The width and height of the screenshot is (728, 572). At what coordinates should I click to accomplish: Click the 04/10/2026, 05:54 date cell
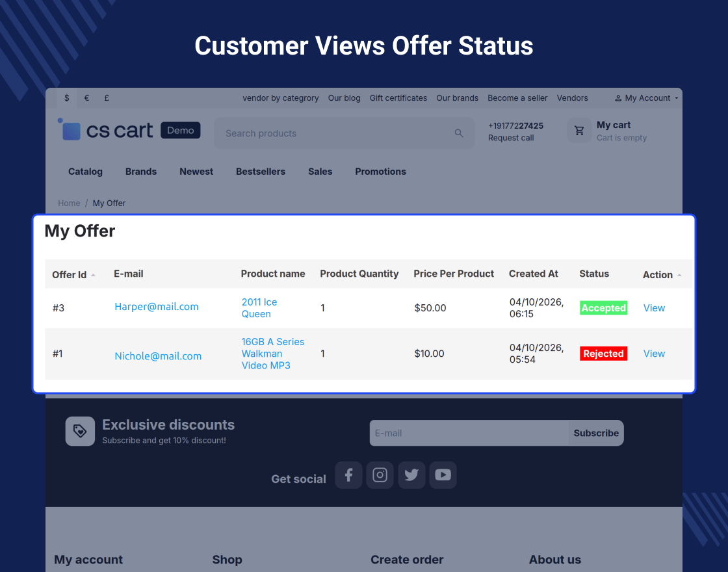click(x=537, y=354)
